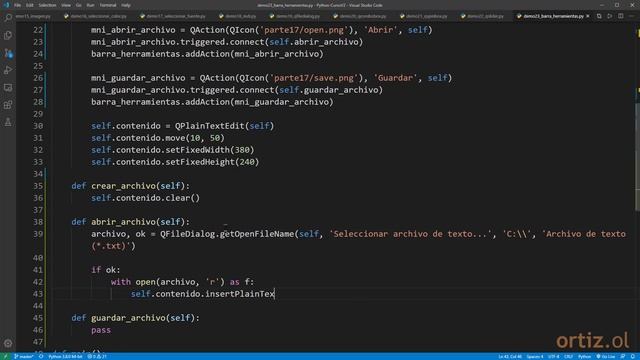Click line number 45
Image resolution: width=640 pixels, height=360 pixels.
38,318
